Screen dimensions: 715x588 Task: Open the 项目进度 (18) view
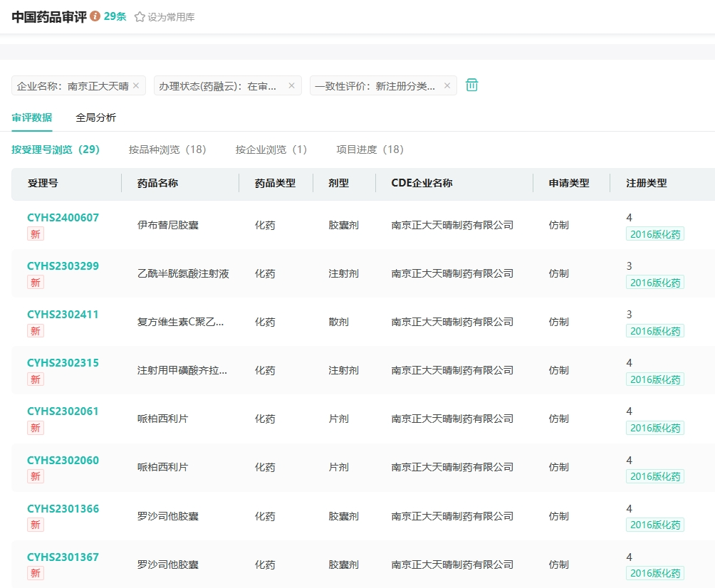point(370,149)
